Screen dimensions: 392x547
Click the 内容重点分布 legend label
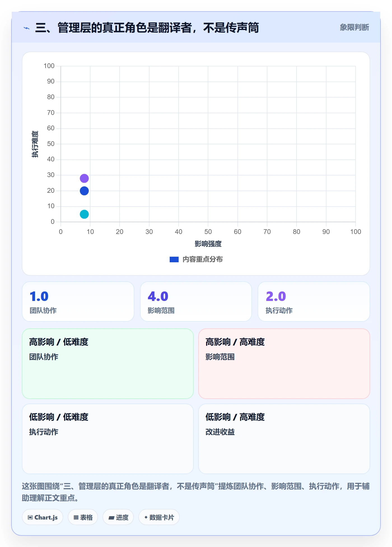point(202,259)
